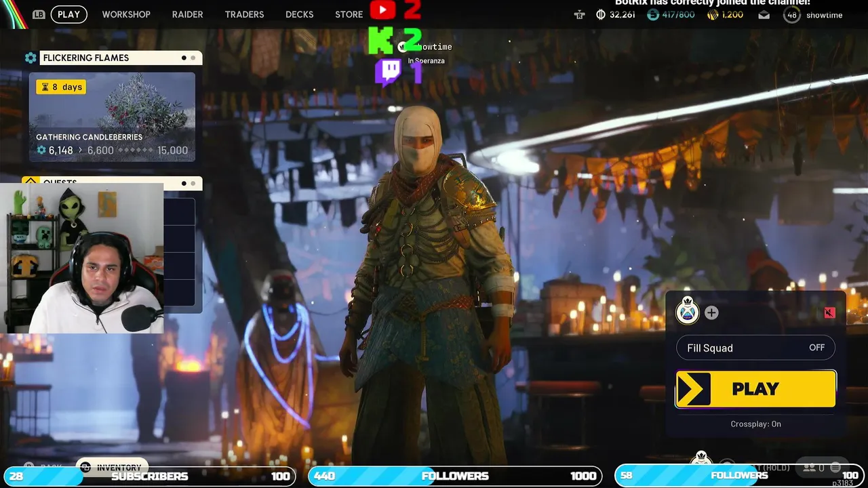Click the 8 days timer badge
Viewport: 868px width, 488px height.
(x=61, y=87)
